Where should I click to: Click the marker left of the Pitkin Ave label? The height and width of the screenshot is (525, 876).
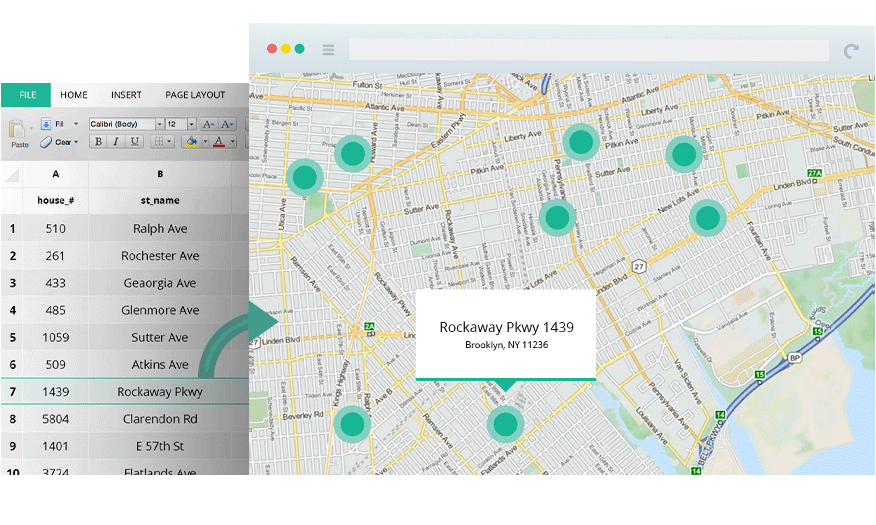tap(581, 142)
